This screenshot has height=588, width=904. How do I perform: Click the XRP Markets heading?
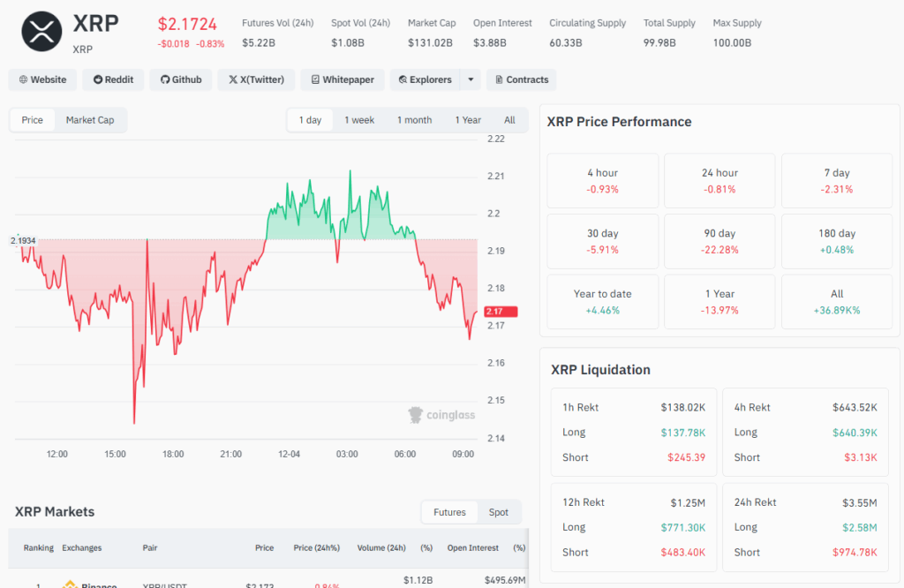(x=55, y=512)
